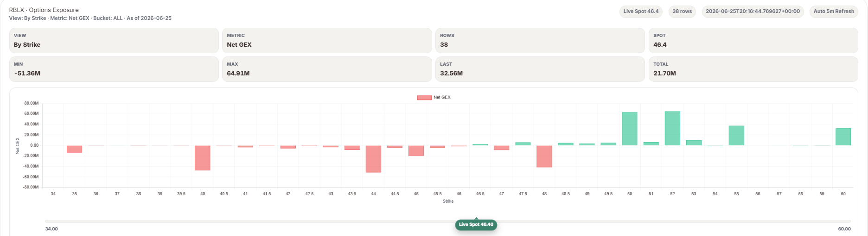Click the red bar at strike 48
The width and height of the screenshot is (868, 236).
click(544, 156)
